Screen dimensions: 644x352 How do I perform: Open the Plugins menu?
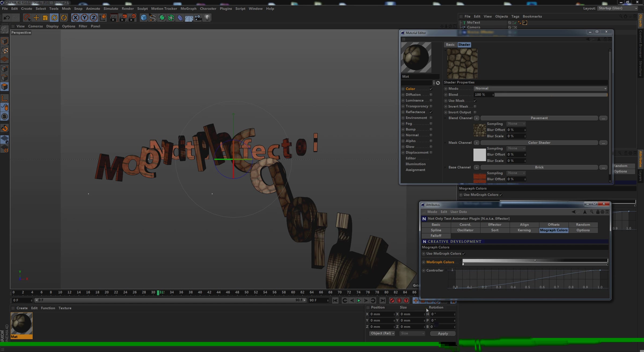[x=226, y=9]
